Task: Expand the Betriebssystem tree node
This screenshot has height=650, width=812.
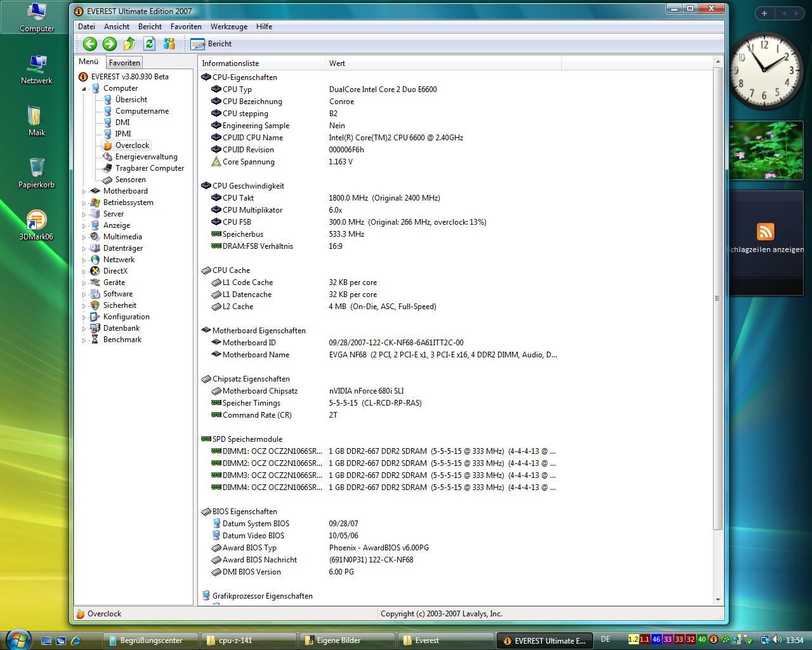Action: [84, 202]
